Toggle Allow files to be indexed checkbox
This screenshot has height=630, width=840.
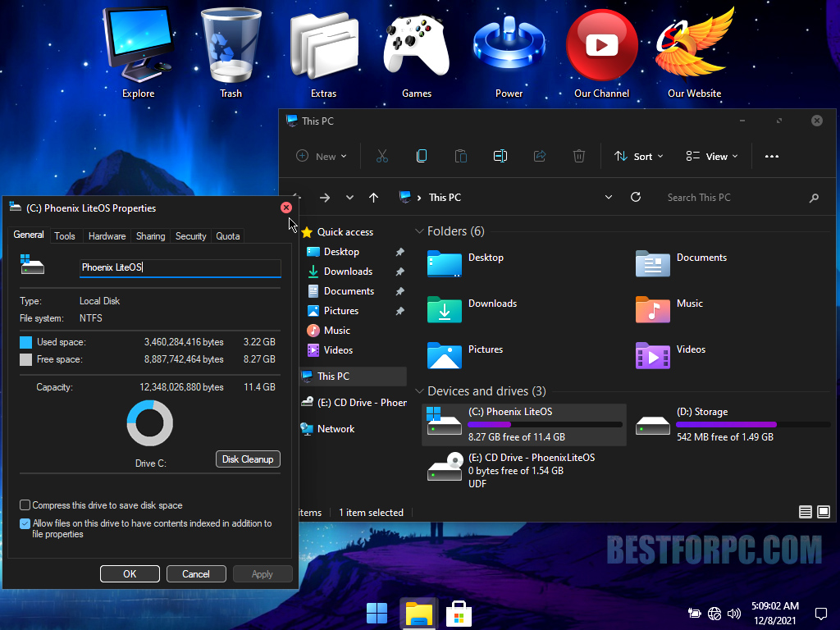[x=25, y=523]
